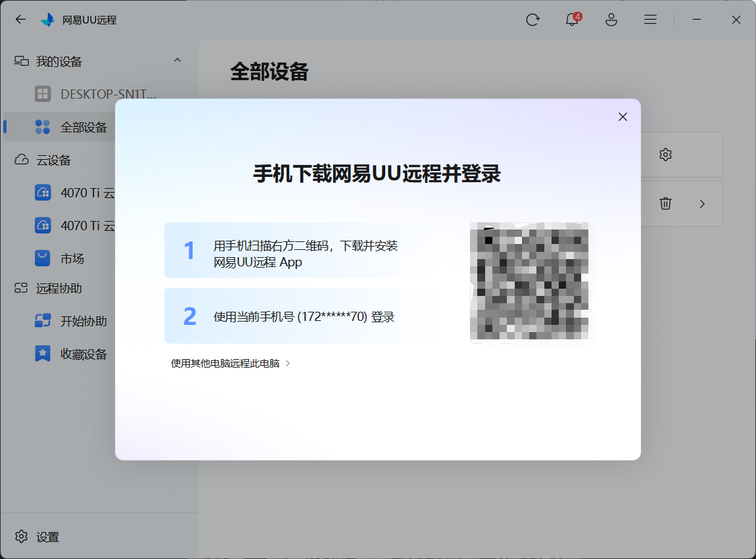Open 开始协助

[83, 321]
